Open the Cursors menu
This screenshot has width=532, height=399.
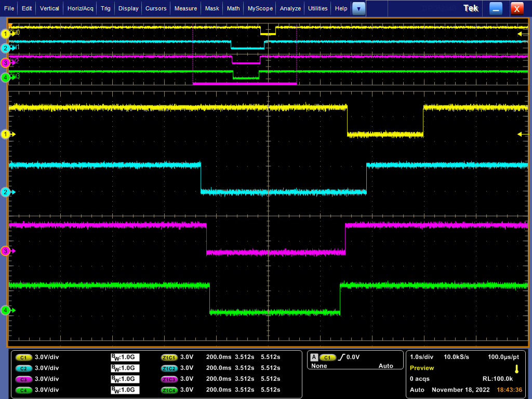click(156, 8)
